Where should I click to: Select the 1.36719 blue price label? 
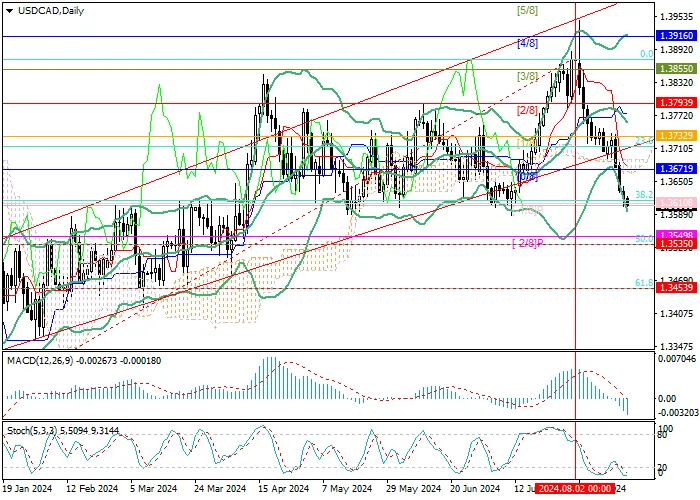[x=677, y=169]
